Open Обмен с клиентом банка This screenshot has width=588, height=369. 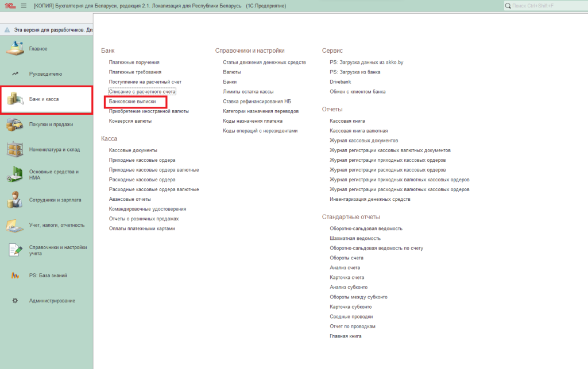click(x=357, y=91)
